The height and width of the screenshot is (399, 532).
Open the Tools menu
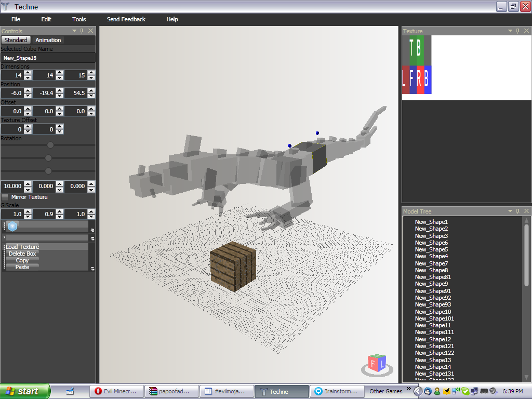point(79,19)
